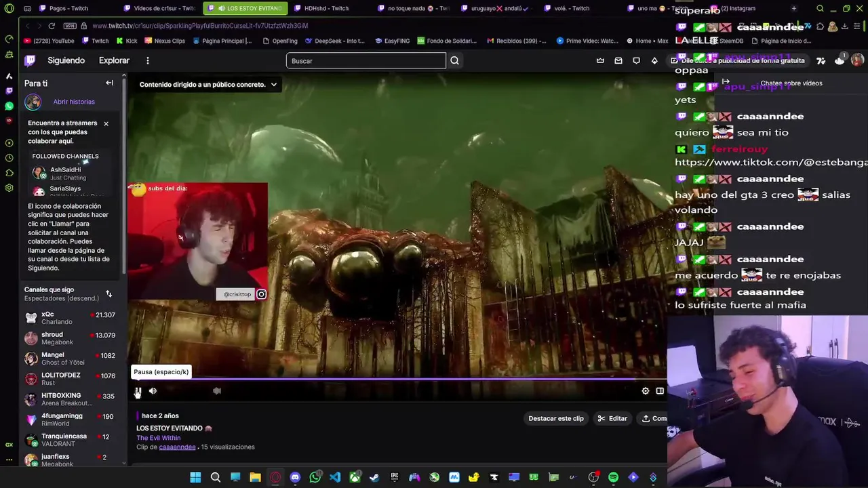
Task: Open caaaanndee clipper profile link
Action: pos(177,447)
